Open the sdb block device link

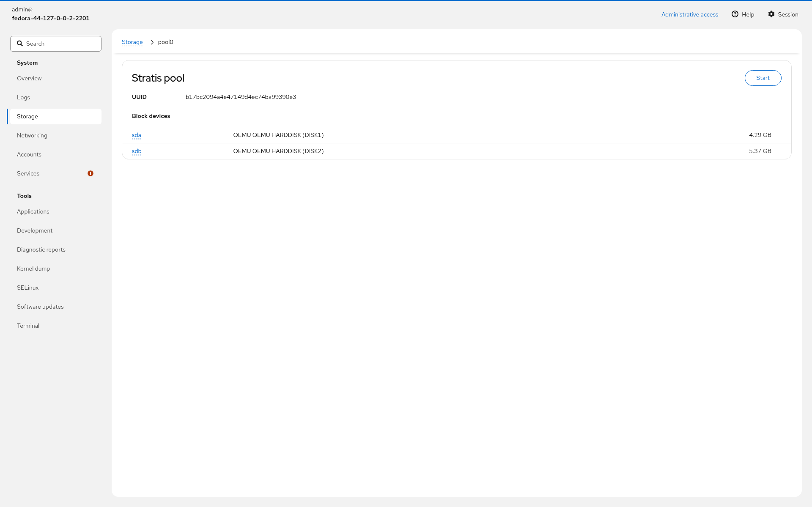click(137, 151)
